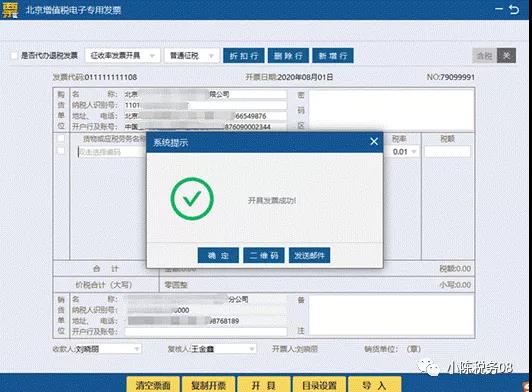
Task: Click the 清空票面 button
Action: [x=153, y=385]
